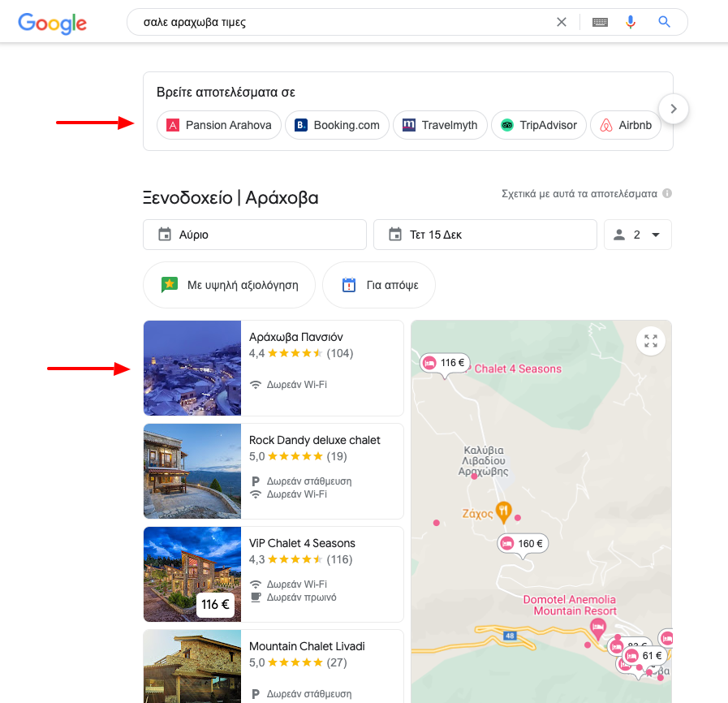
Task: Open check-in date picker showing Αύριο
Action: pyautogui.click(x=254, y=235)
